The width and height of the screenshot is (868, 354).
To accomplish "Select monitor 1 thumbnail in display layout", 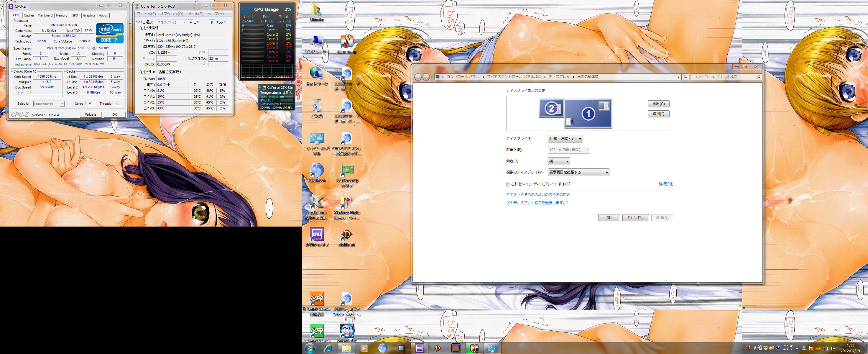I will point(588,114).
